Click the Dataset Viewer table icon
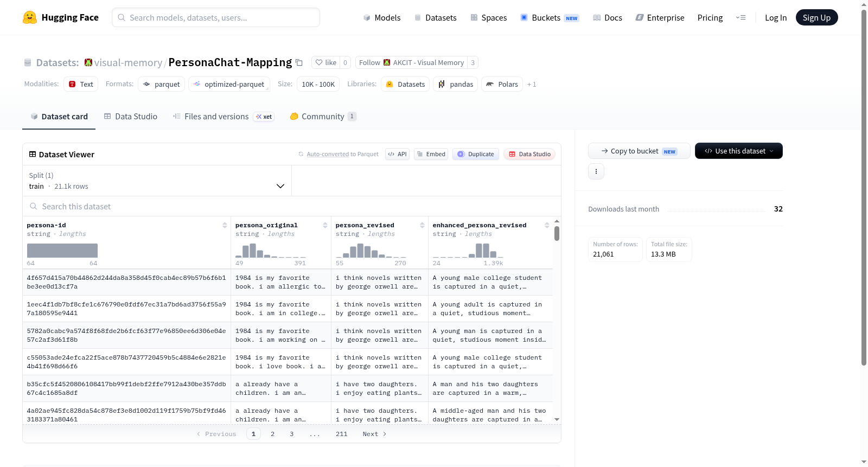Screen dimensions: 868x467 click(x=33, y=155)
